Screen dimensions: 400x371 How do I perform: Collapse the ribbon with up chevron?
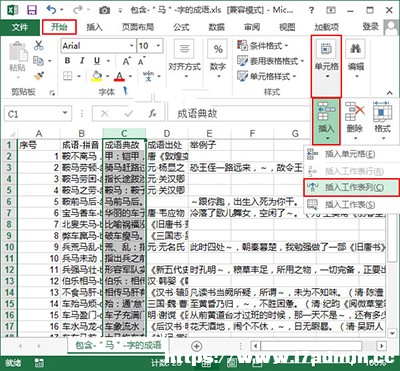tap(389, 93)
